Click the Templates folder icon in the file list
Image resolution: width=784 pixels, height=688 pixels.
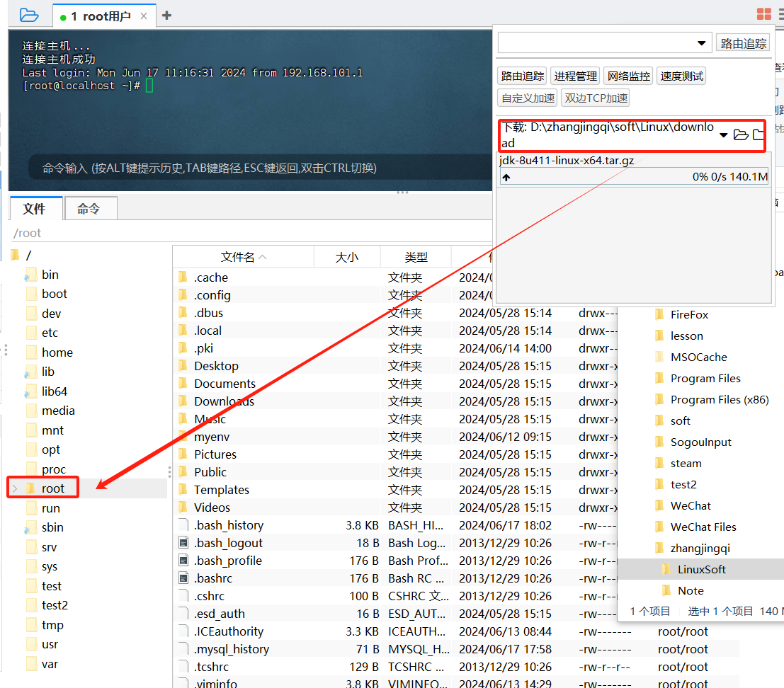pyautogui.click(x=183, y=489)
